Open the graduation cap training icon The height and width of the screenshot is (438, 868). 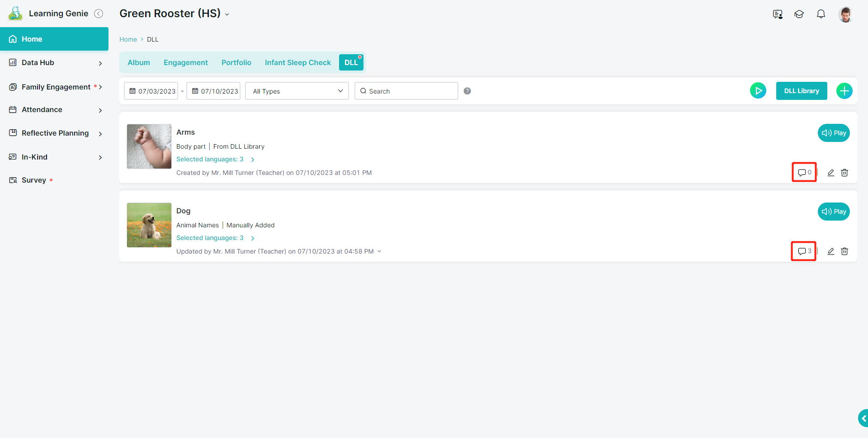[x=799, y=14]
